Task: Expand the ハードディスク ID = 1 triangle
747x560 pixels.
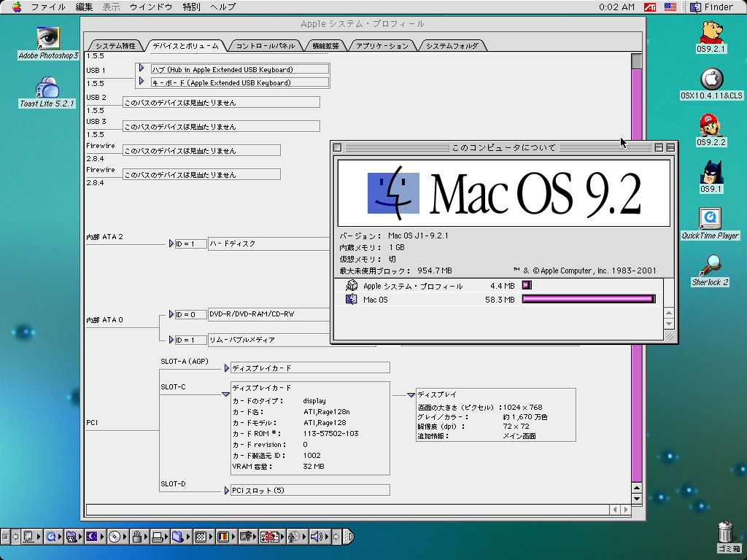Action: 171,244
